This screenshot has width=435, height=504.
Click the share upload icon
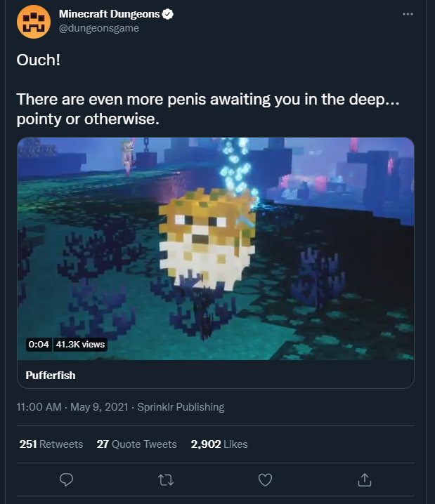[364, 480]
